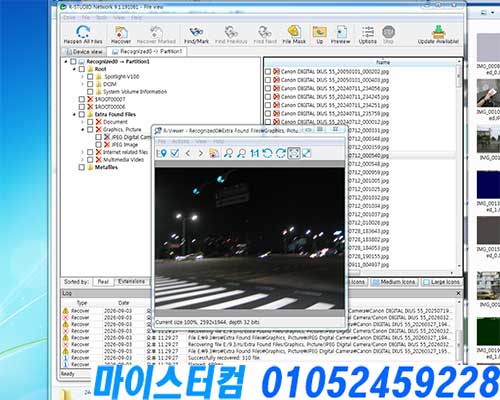Switch R-Viewer to full screen

click(x=306, y=153)
